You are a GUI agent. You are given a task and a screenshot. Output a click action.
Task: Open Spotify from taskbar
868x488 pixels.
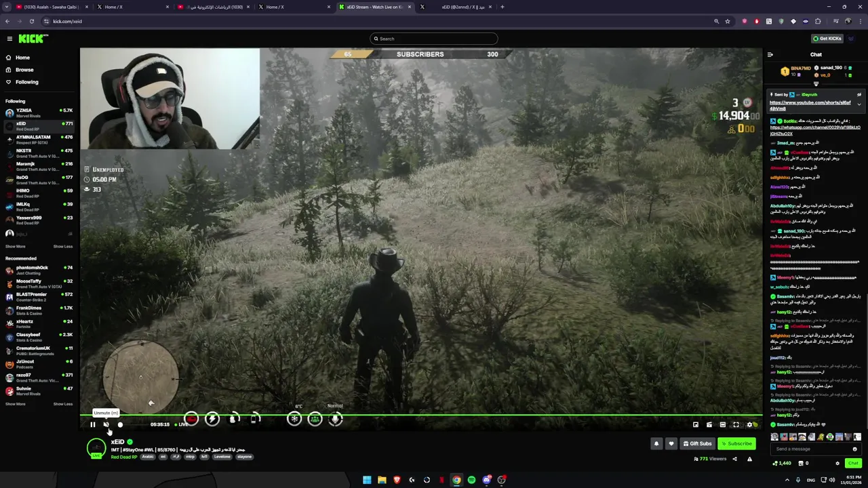[471, 480]
